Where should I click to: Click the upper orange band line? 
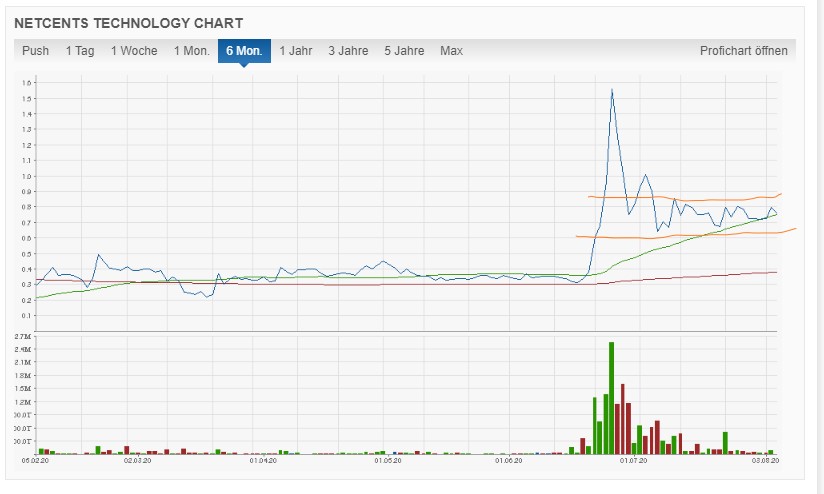pos(683,199)
